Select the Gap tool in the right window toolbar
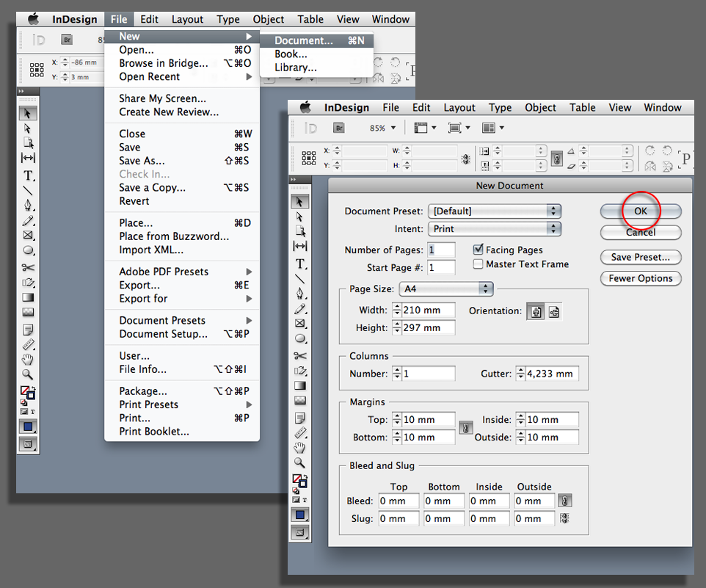 click(x=300, y=246)
